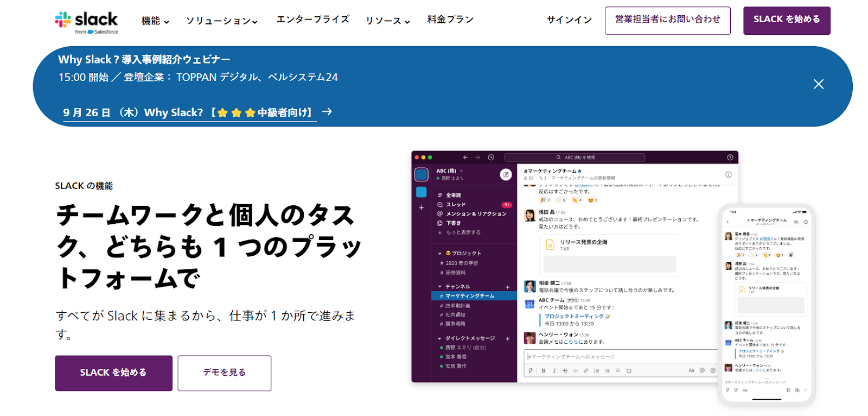Click the header SLACK を始める button
The width and height of the screenshot is (868, 416).
(x=787, y=21)
